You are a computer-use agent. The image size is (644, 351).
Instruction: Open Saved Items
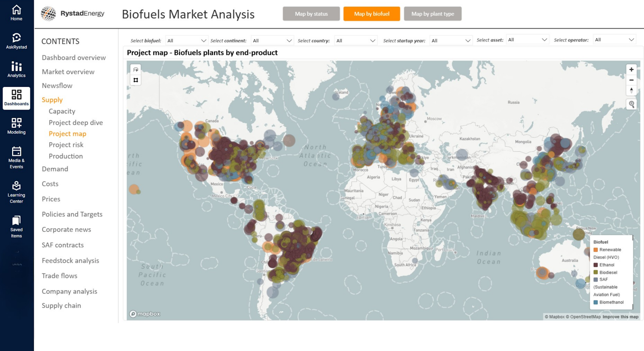17,227
